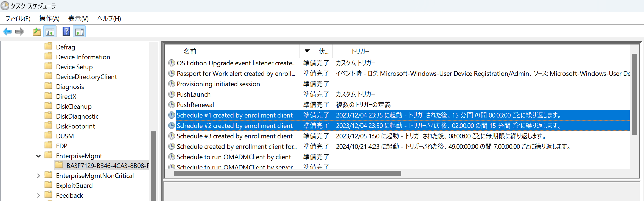Image resolution: width=644 pixels, height=201 pixels.
Task: Select the DeviceDirectoryClient folder
Action: 86,77
